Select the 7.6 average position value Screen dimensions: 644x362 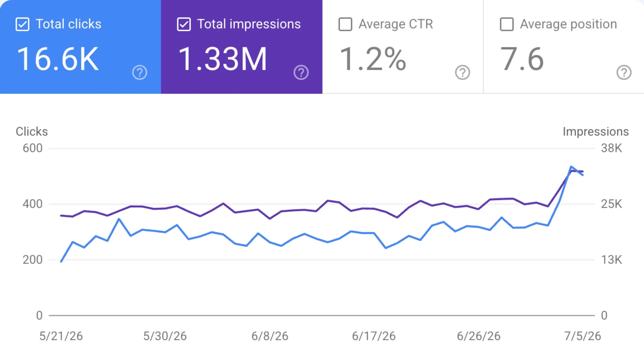(522, 59)
